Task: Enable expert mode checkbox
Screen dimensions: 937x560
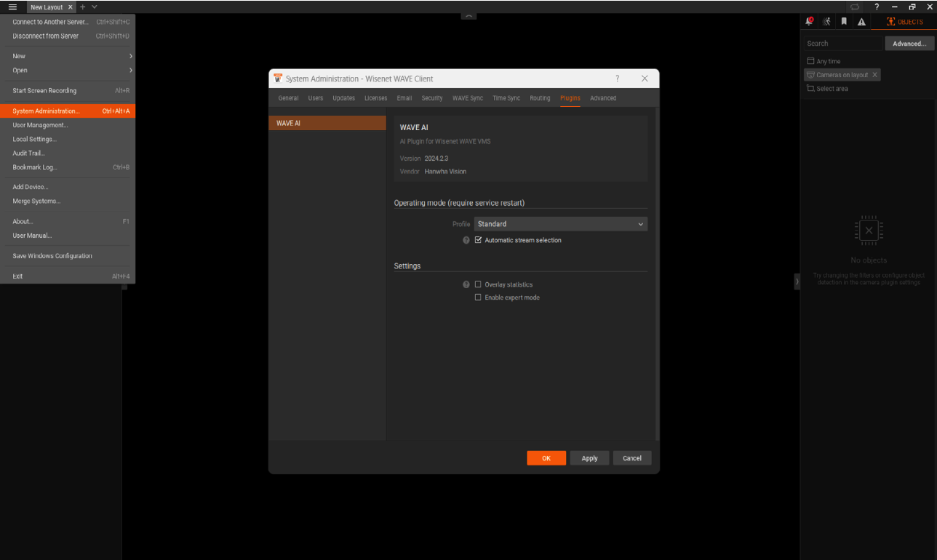Action: point(478,297)
